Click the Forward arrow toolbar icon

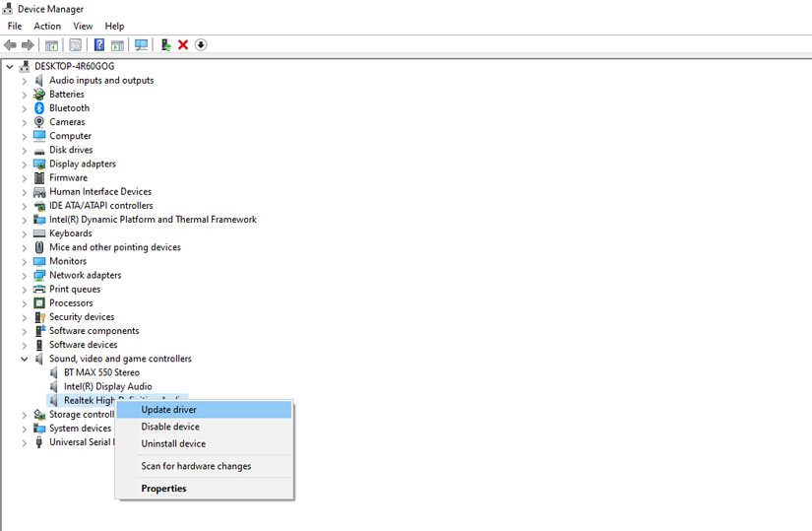(x=28, y=45)
